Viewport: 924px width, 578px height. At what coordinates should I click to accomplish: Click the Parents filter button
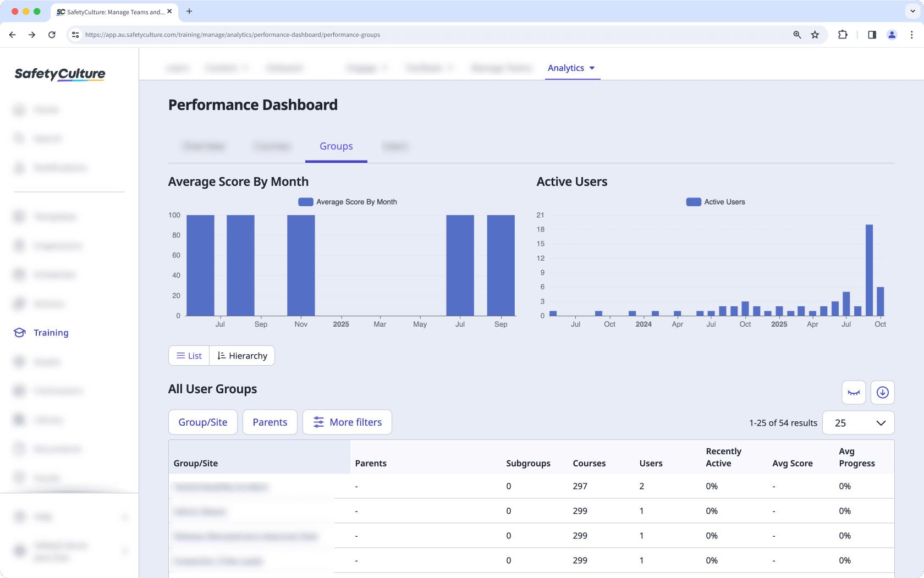tap(269, 422)
